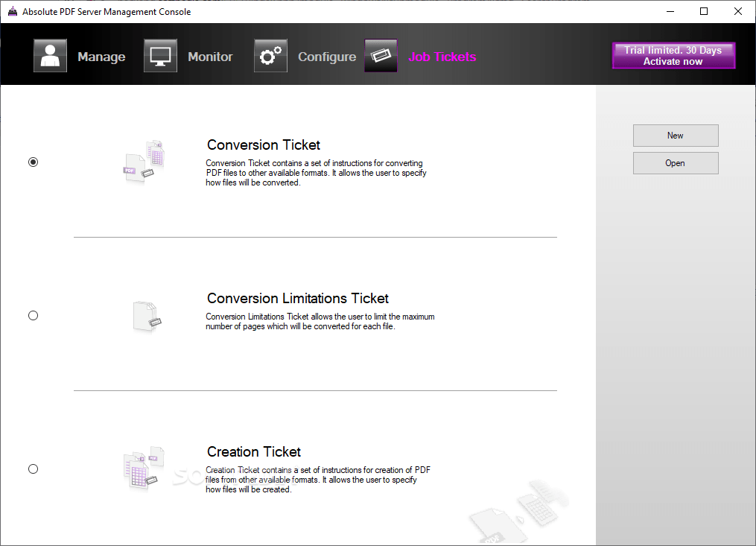Go to the Monitor tab label

tap(210, 57)
